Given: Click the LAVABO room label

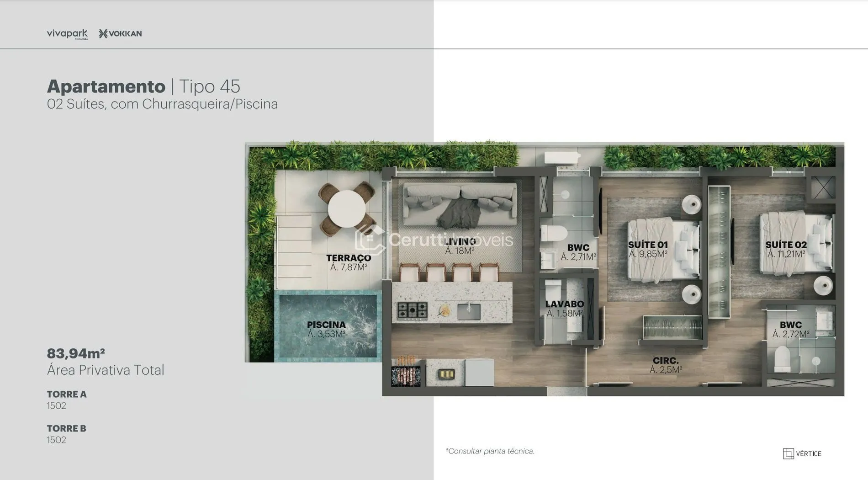Looking at the screenshot, I should [564, 304].
